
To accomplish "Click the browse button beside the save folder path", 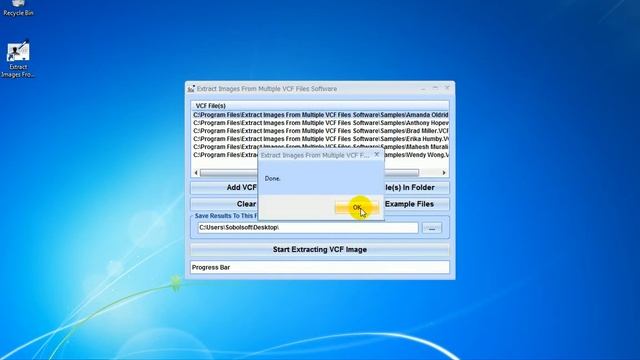I will pyautogui.click(x=432, y=228).
